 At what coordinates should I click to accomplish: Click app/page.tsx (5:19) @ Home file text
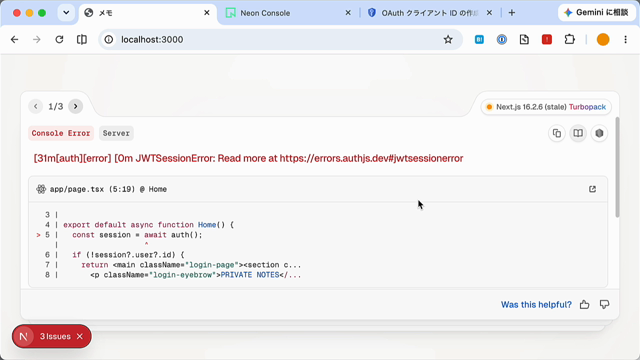pos(108,189)
